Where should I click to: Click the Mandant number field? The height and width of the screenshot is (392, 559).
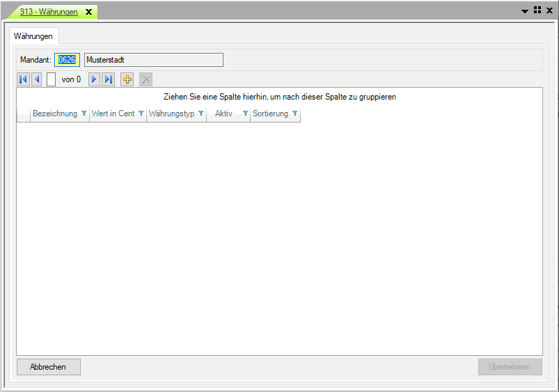(68, 60)
